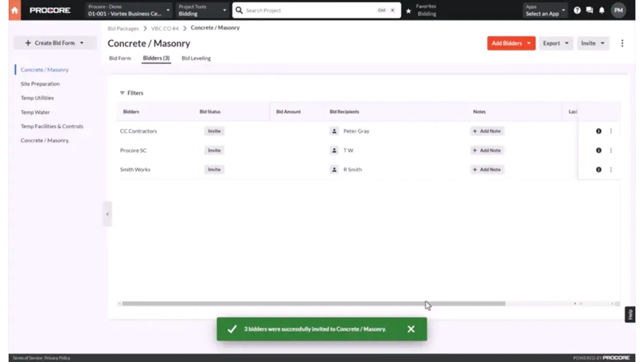Expand the Create Bid Form dropdown
The height and width of the screenshot is (362, 644).
[x=55, y=43]
